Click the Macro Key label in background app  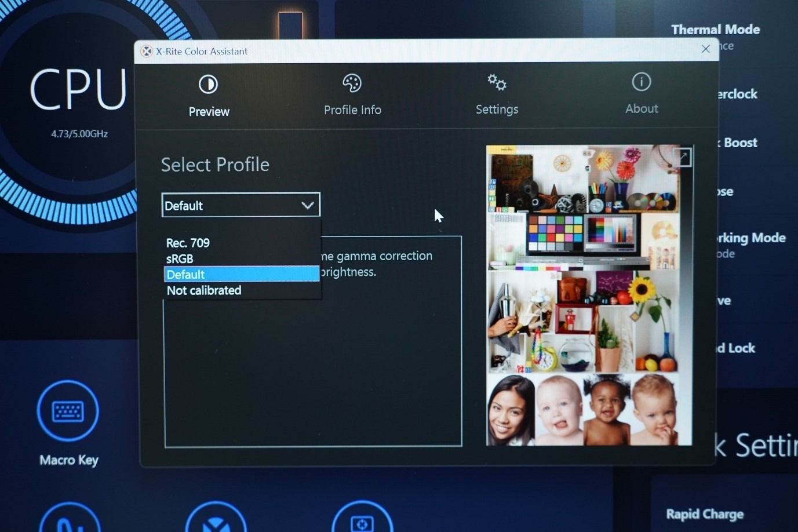point(69,460)
